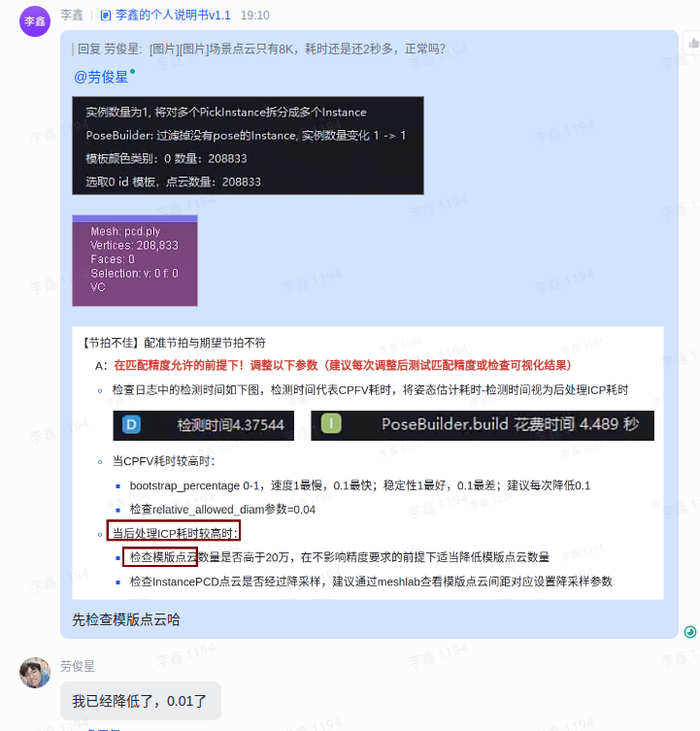This screenshot has width=700, height=731.
Task: Click the @劳俊星 mention
Action: pyautogui.click(x=101, y=77)
